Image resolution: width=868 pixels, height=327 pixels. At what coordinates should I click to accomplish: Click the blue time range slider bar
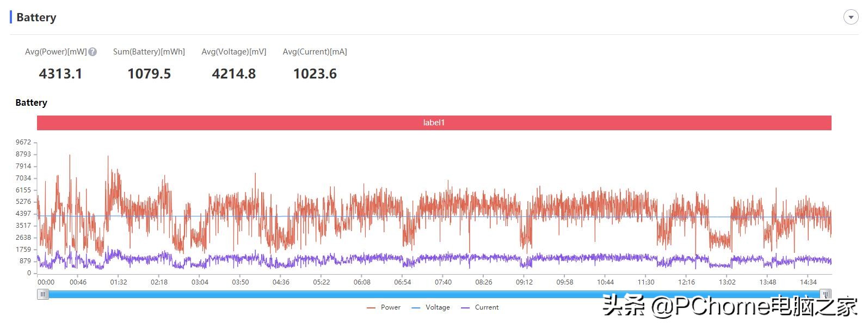click(434, 294)
